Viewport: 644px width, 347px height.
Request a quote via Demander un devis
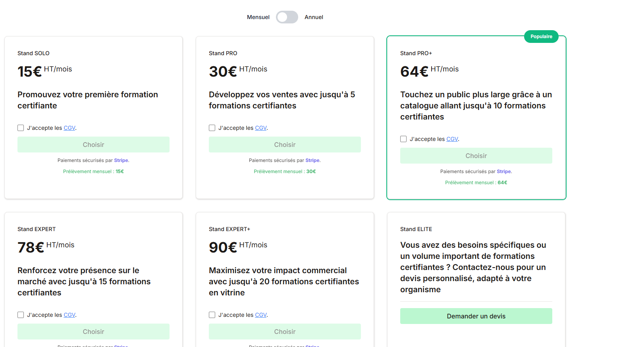point(476,316)
